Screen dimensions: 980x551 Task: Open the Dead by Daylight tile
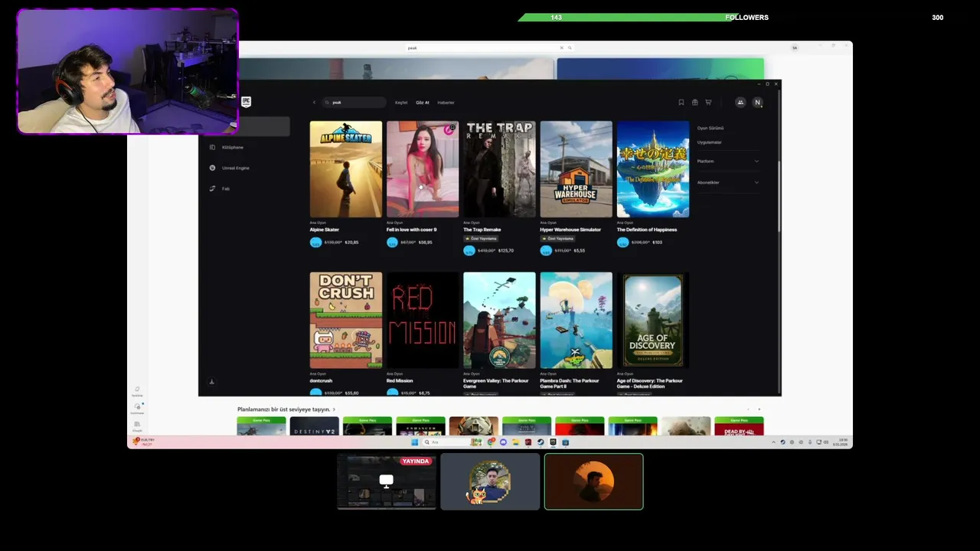pos(739,427)
